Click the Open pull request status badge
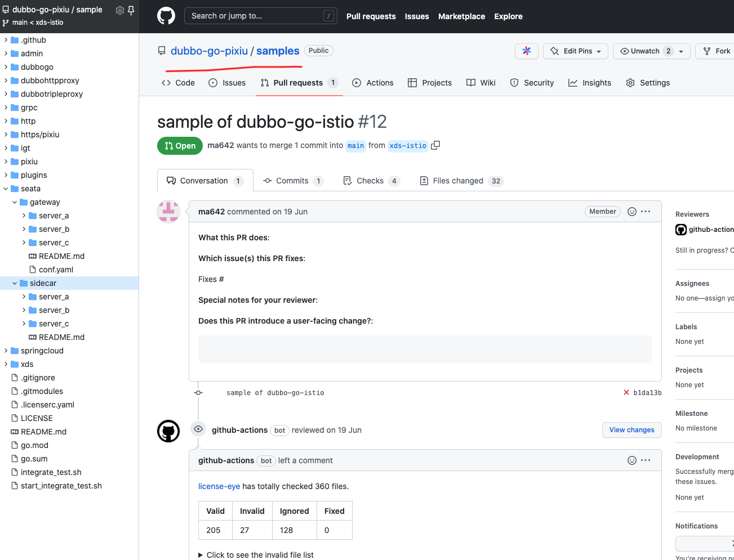The height and width of the screenshot is (560, 734). 180,146
